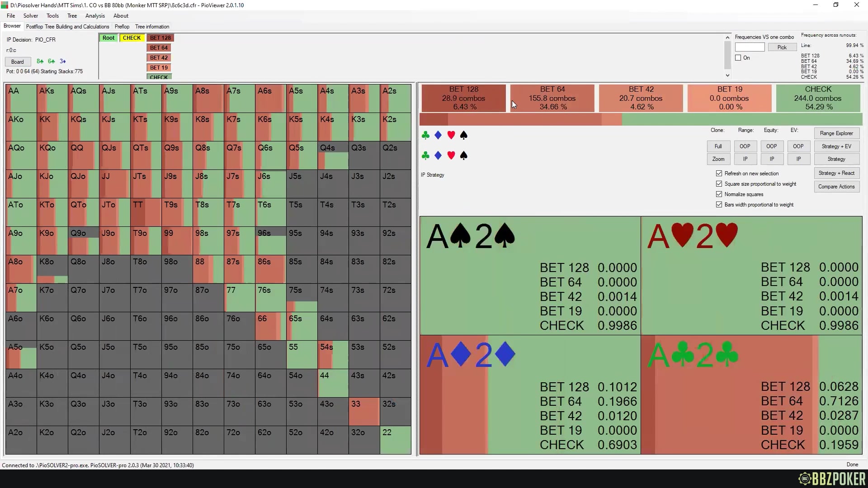The height and width of the screenshot is (488, 868).
Task: Select the BET 128 node in tree
Action: (x=160, y=38)
